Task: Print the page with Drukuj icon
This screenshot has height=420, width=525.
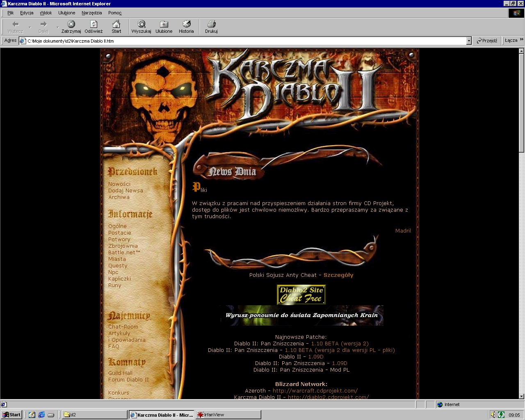Action: 211,26
